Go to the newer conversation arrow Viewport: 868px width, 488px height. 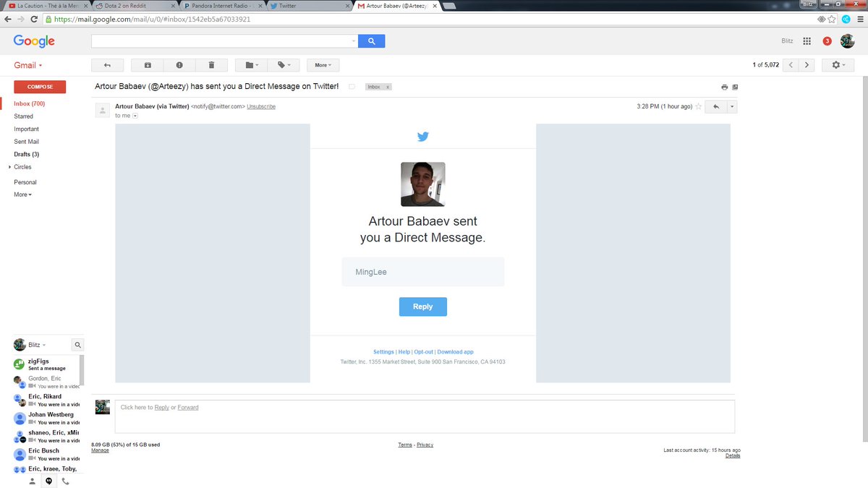pos(791,65)
